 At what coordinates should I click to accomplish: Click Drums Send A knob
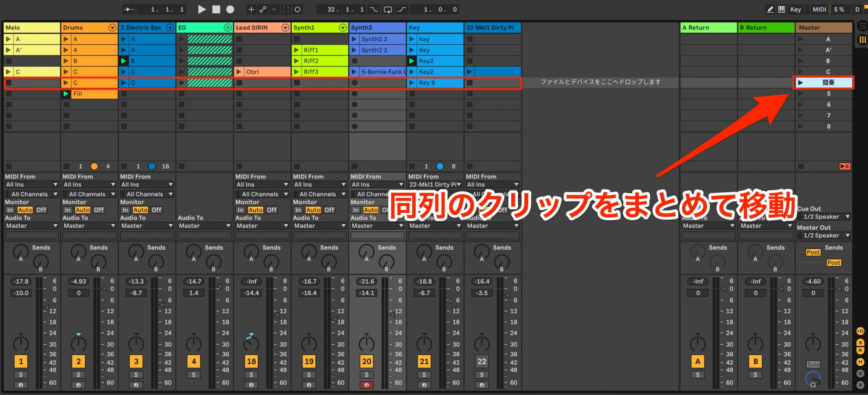pyautogui.click(x=78, y=252)
